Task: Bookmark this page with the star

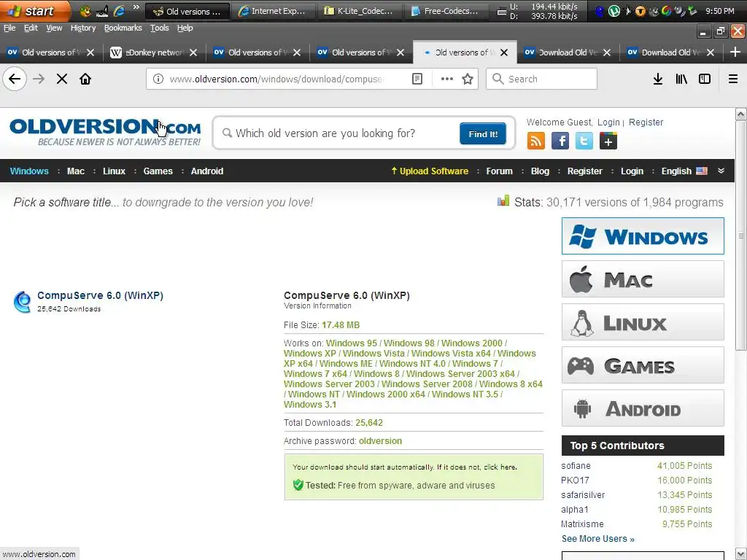Action: [468, 79]
